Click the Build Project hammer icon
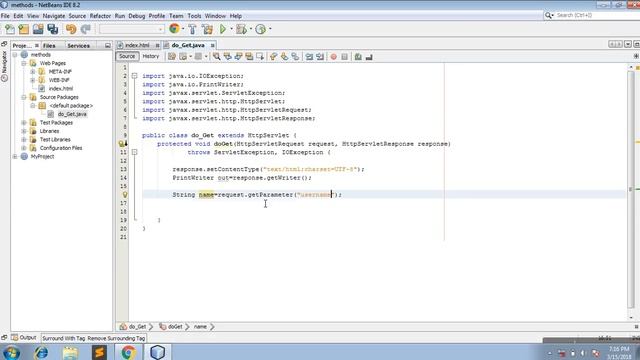This screenshot has height=360, width=640. (x=192, y=29)
